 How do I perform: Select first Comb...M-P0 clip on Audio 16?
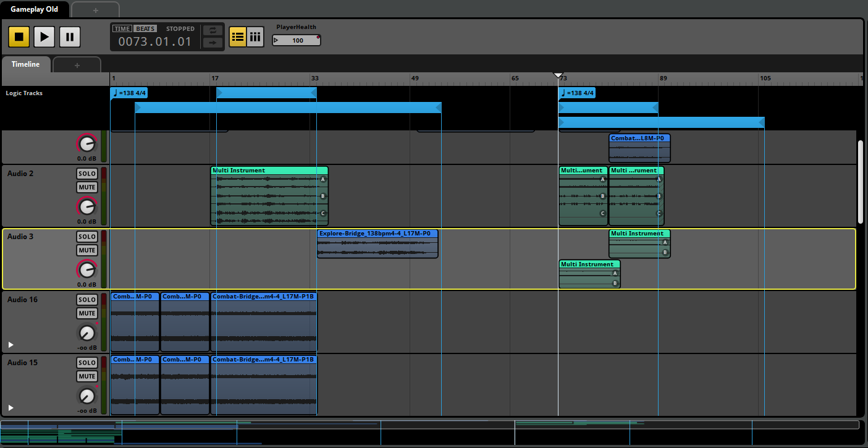(x=135, y=322)
